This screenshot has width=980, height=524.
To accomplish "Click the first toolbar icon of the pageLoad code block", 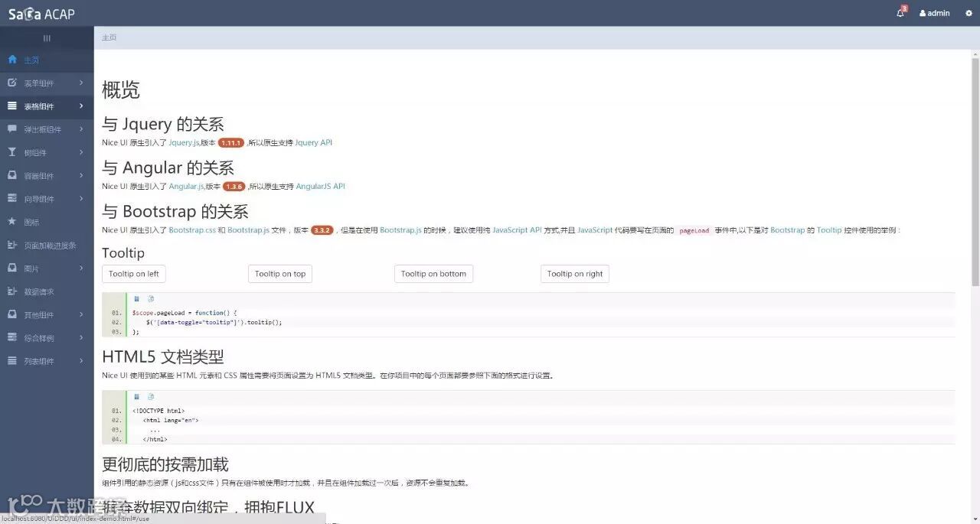I will click(137, 299).
